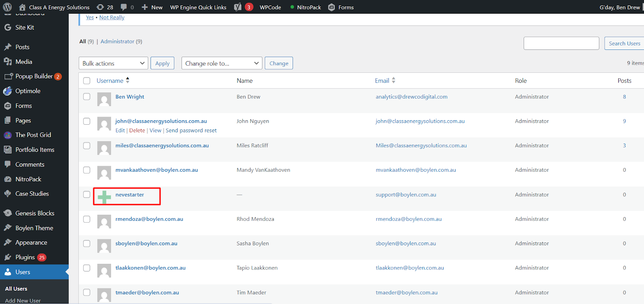This screenshot has width=644, height=304.
Task: Click the Yes link at top
Action: coord(90,17)
